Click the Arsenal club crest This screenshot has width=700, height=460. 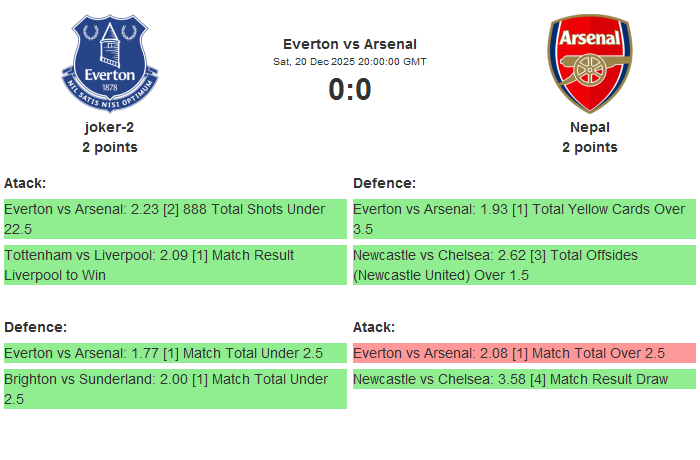pyautogui.click(x=589, y=63)
